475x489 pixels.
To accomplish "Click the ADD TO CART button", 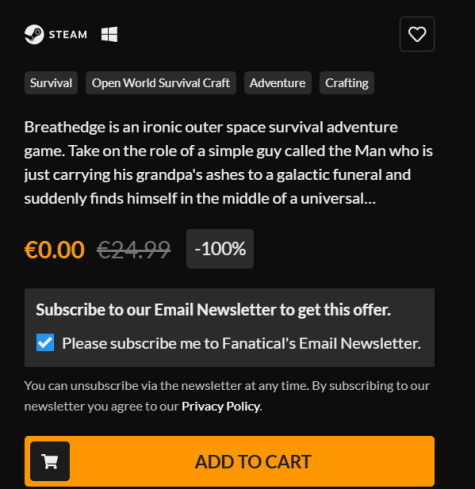I will (x=229, y=461).
